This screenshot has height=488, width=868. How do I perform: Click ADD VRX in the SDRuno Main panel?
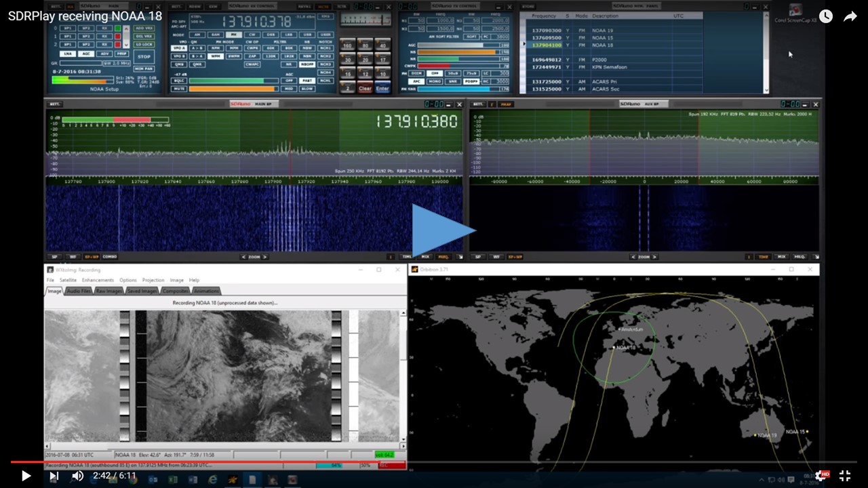pyautogui.click(x=144, y=28)
